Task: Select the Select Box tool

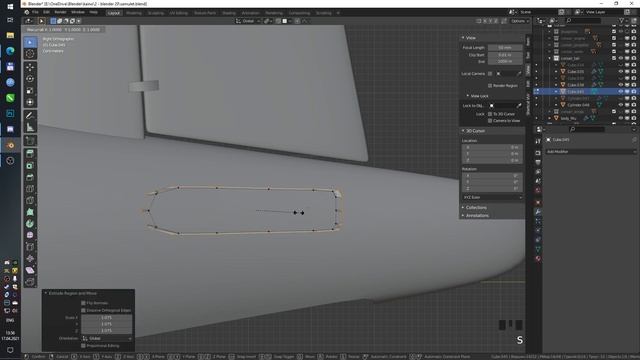Action: (x=30, y=42)
